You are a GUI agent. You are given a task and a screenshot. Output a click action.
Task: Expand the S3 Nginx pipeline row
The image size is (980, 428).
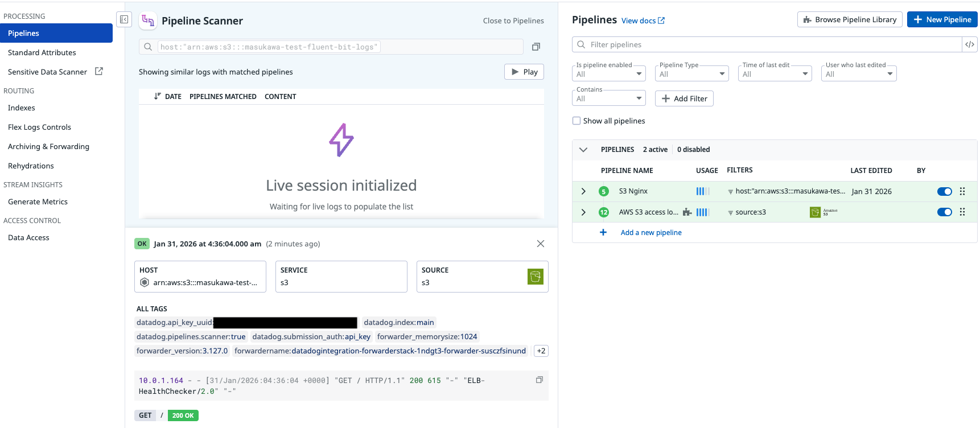point(583,191)
